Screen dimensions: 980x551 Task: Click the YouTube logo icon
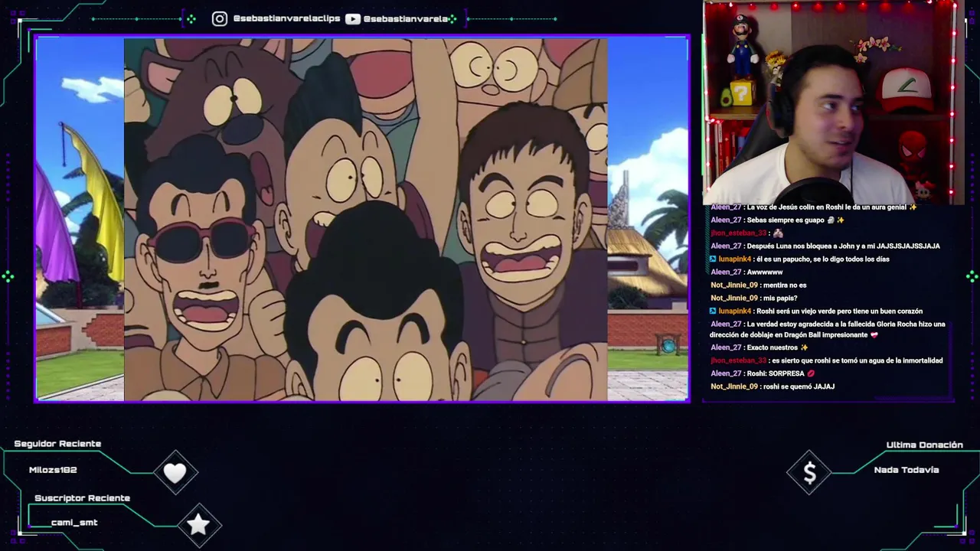(x=353, y=18)
